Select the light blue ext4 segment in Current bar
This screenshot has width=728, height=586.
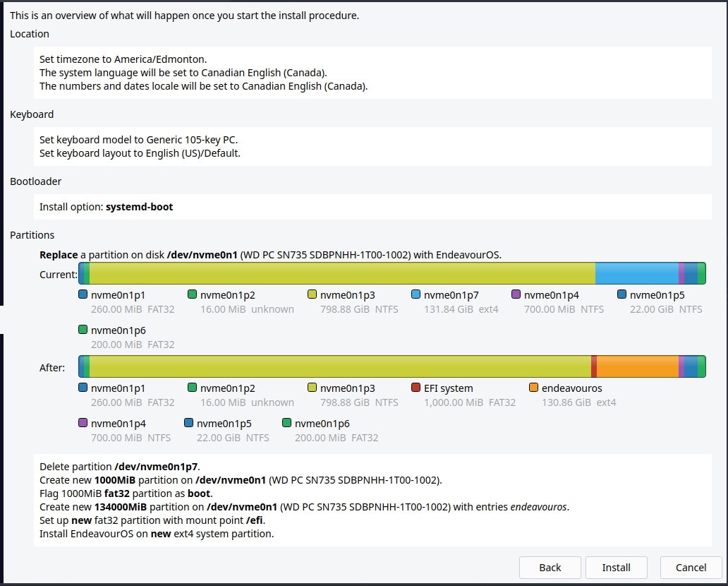pos(637,273)
